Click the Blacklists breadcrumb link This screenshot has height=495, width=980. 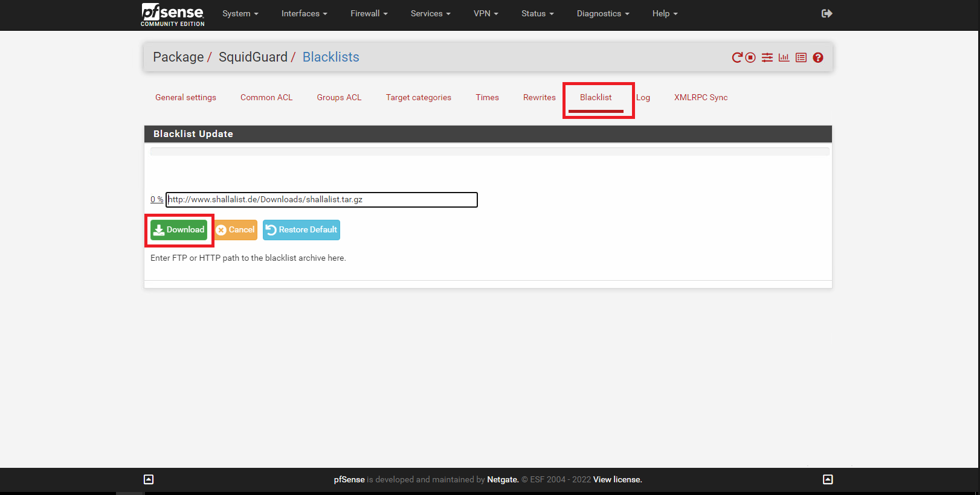331,57
